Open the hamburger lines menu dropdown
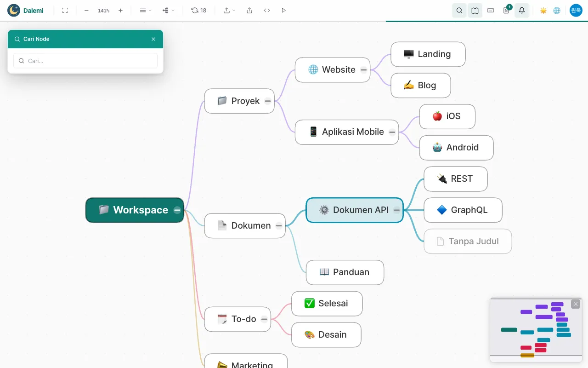Viewport: 588px width, 368px height. [145, 10]
